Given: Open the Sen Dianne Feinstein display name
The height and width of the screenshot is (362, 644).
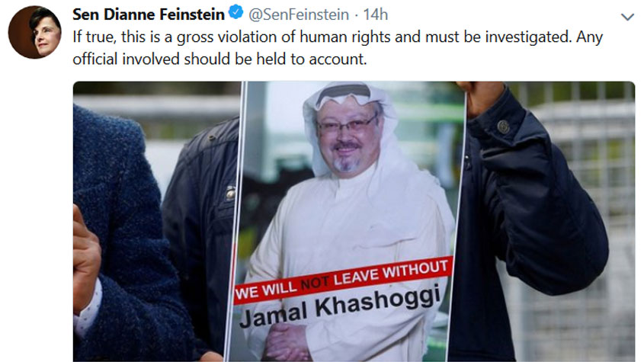Looking at the screenshot, I should tap(149, 14).
